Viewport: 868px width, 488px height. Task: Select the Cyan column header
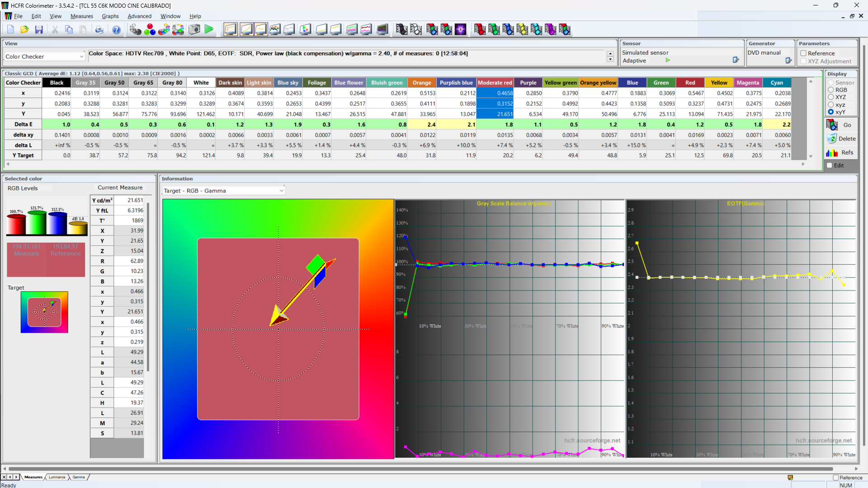[x=777, y=83]
